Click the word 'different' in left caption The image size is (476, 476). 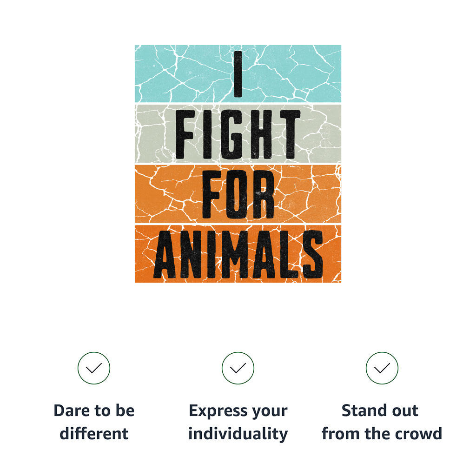point(94,433)
